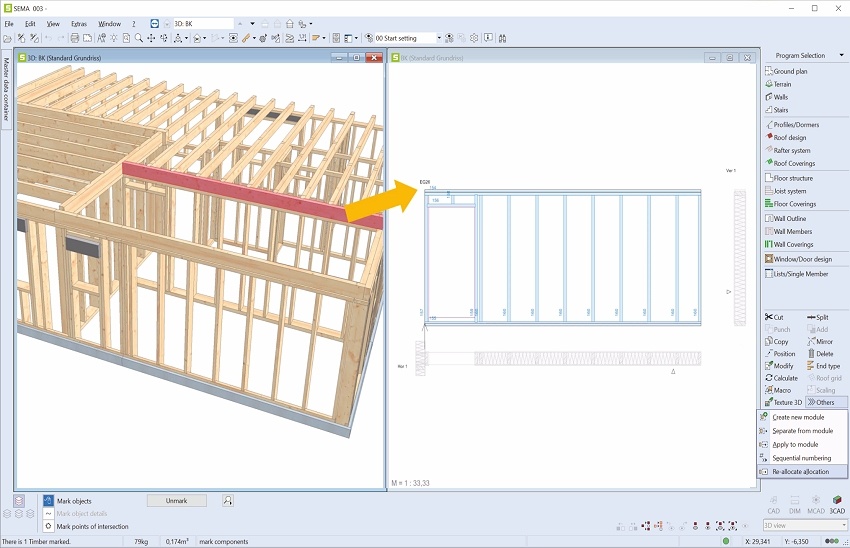Click the TeamViewer icon beside menus
Viewport: 850px width, 548px height.
pyautogui.click(x=154, y=24)
